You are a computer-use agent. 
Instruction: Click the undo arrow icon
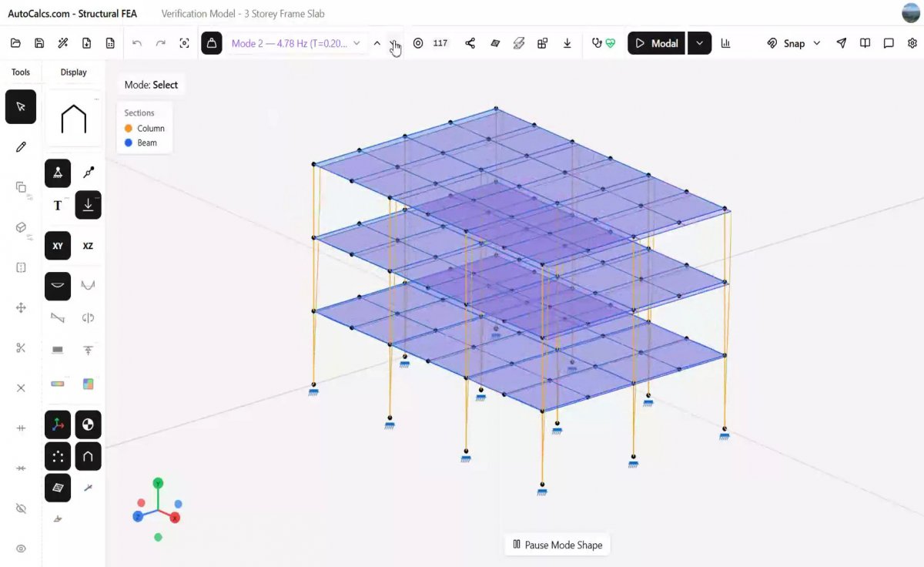(137, 43)
